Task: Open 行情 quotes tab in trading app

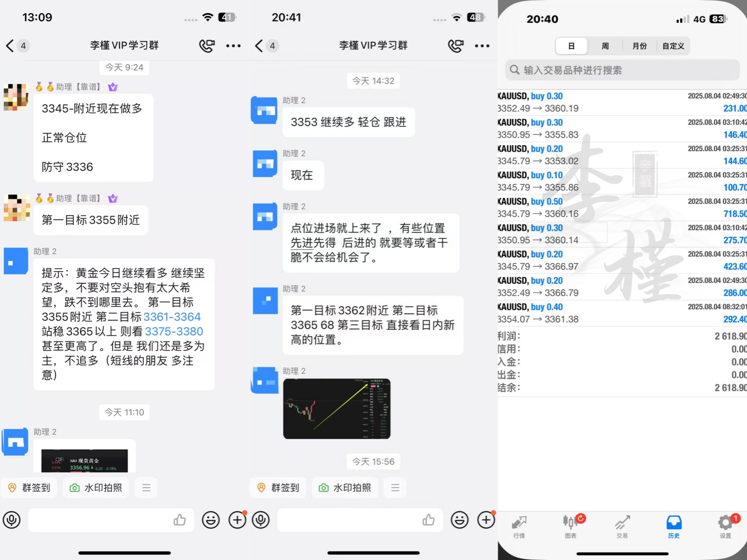Action: 519,527
